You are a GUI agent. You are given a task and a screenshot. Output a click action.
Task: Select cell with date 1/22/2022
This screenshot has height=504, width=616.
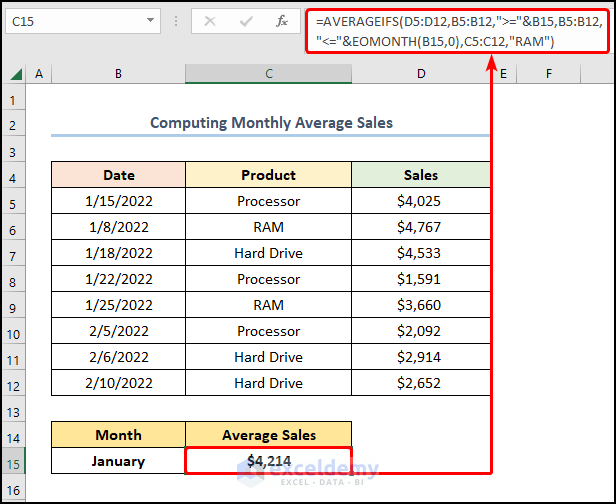[x=118, y=279]
